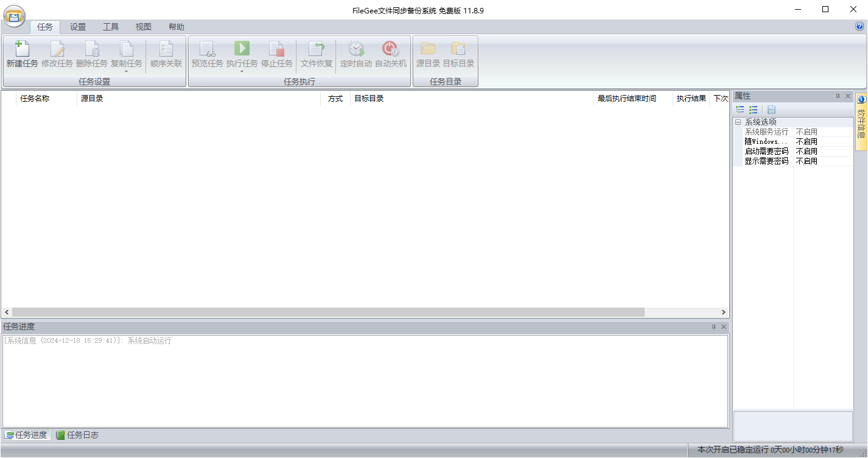Click the uptime text in status bar

click(771, 450)
